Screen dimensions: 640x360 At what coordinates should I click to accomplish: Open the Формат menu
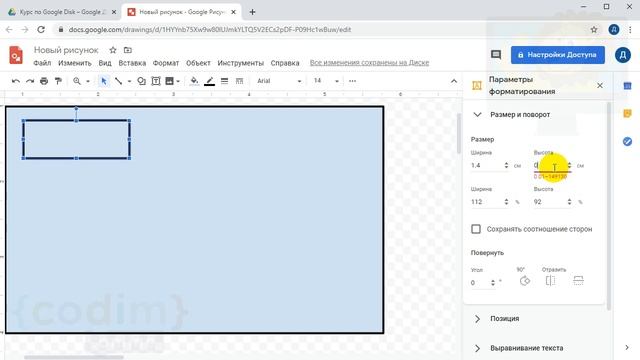pyautogui.click(x=166, y=63)
